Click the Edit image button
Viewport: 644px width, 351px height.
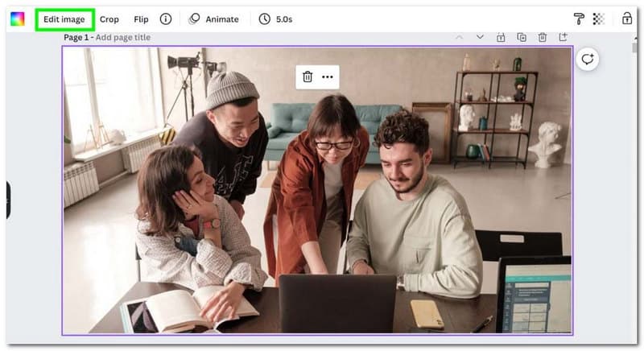pyautogui.click(x=64, y=19)
